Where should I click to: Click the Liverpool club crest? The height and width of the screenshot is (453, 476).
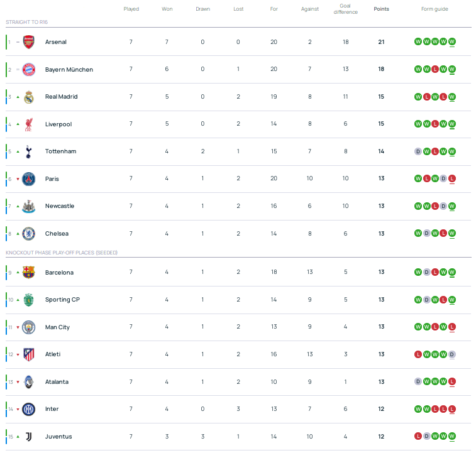coord(28,124)
